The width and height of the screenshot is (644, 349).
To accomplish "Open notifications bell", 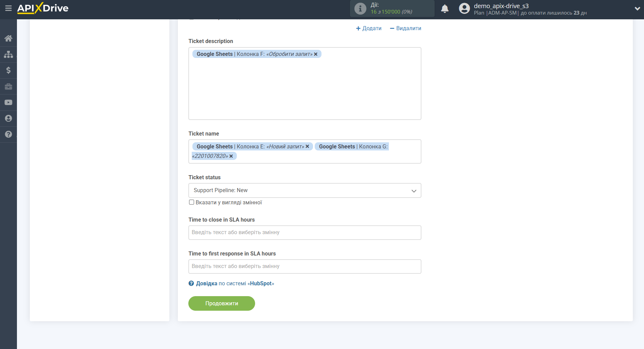I will pos(445,8).
